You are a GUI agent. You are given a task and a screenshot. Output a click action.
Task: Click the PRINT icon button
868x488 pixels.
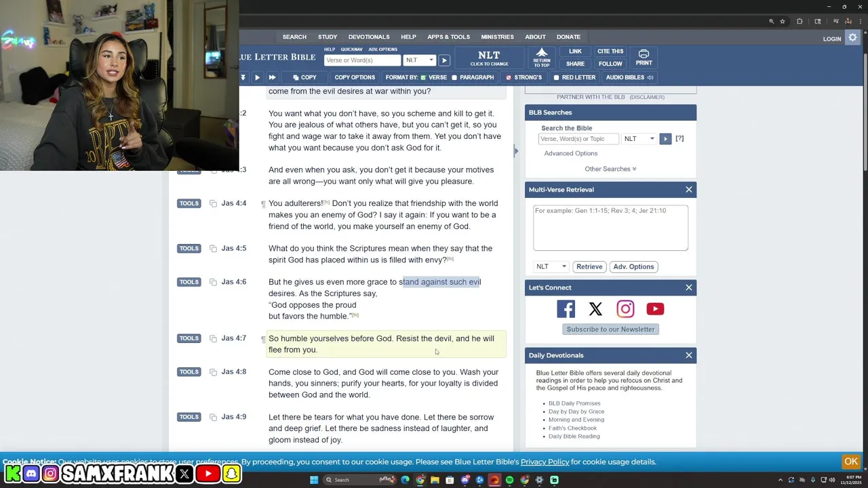click(644, 57)
